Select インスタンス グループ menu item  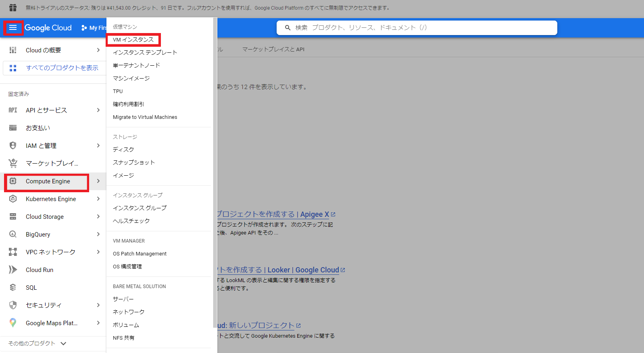(x=140, y=208)
